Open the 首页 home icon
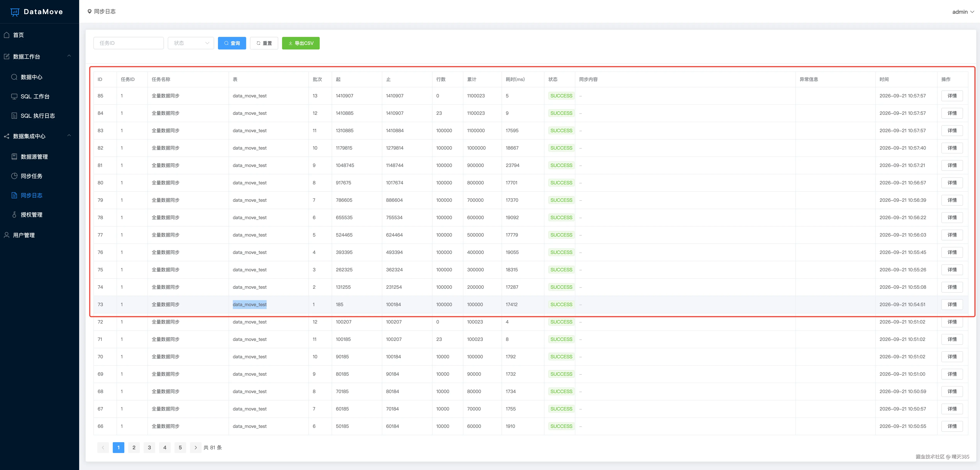980x470 pixels. click(6, 35)
